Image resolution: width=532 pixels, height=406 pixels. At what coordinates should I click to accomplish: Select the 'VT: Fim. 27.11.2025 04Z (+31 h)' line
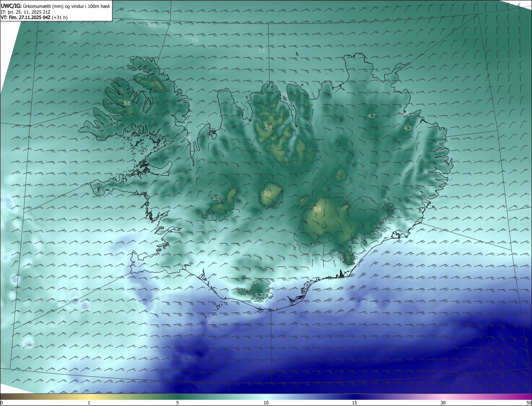pos(34,17)
